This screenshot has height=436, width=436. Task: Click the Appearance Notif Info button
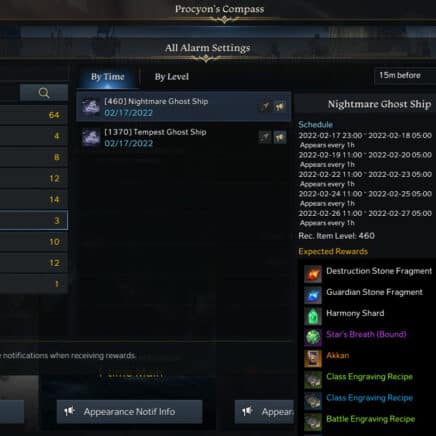click(129, 412)
